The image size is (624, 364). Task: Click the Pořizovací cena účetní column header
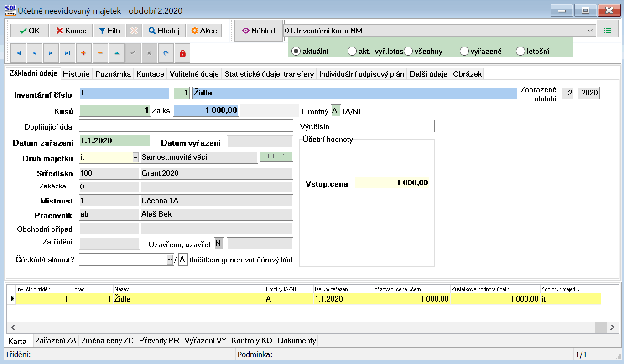point(410,289)
